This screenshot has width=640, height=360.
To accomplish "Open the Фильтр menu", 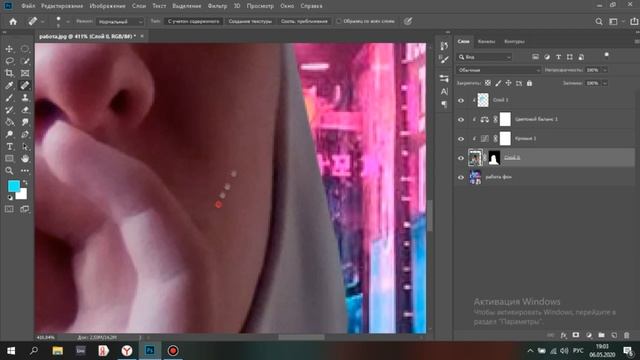I will point(217,6).
